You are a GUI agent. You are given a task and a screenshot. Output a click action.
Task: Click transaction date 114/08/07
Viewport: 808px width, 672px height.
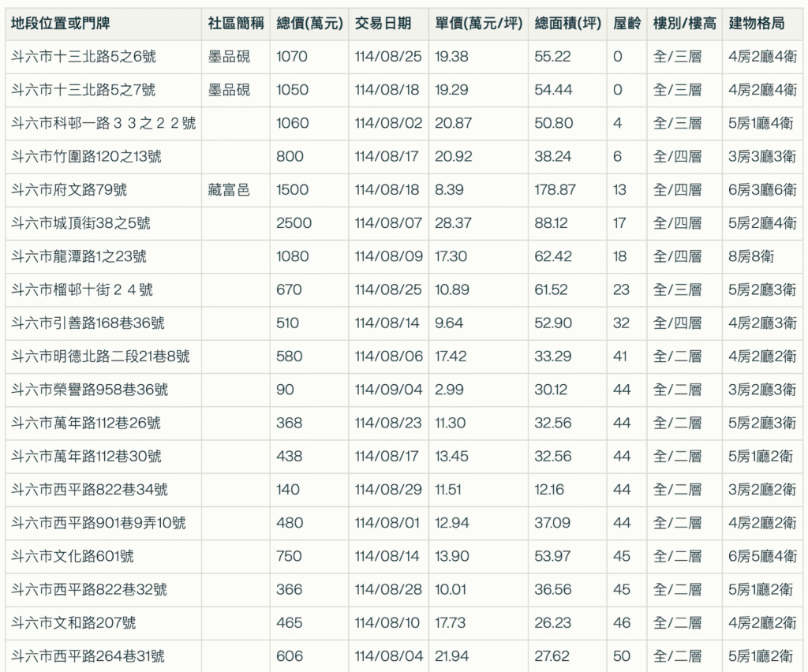click(388, 223)
